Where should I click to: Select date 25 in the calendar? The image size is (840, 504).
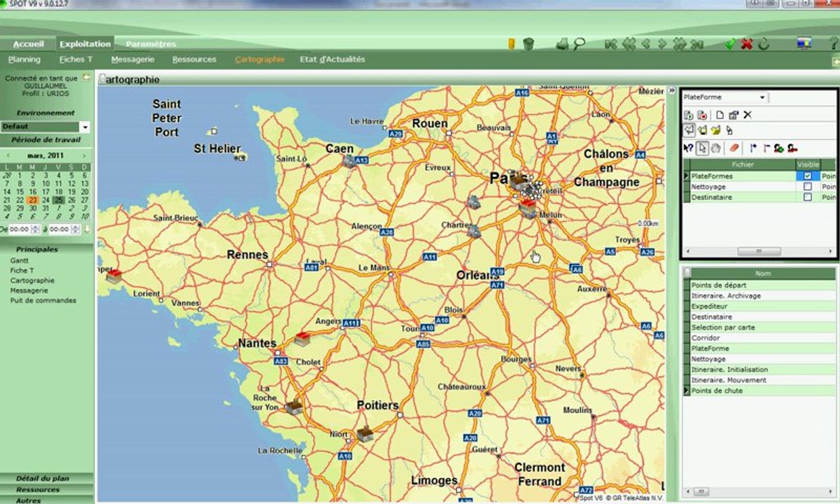[59, 199]
